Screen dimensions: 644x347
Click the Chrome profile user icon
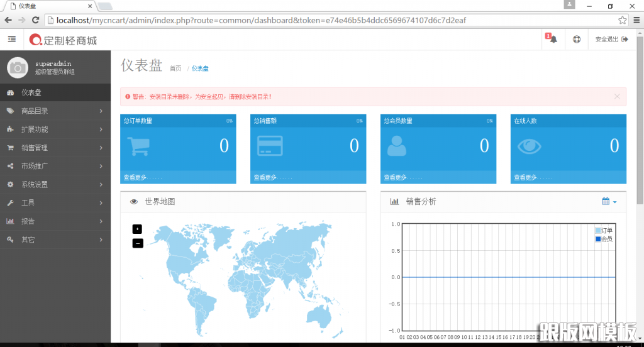(x=569, y=4)
